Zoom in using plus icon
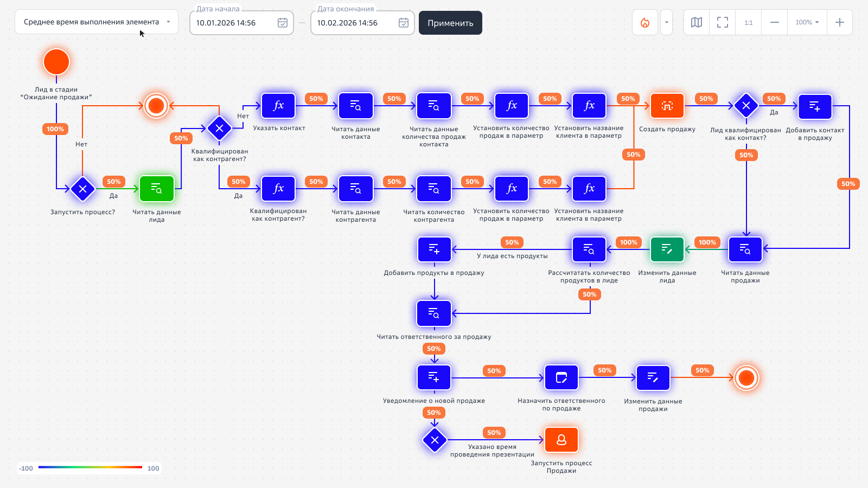 click(x=840, y=23)
